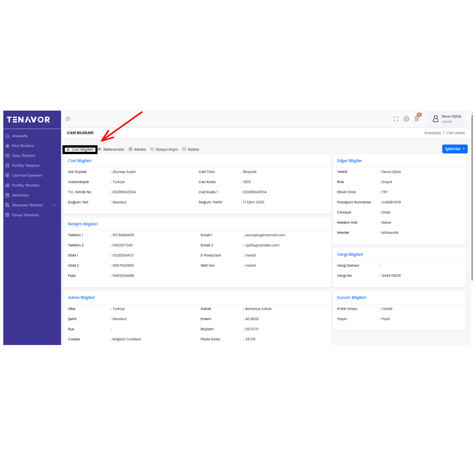476x476 pixels.
Task: Click the plus circle add icon
Action: pos(406,119)
